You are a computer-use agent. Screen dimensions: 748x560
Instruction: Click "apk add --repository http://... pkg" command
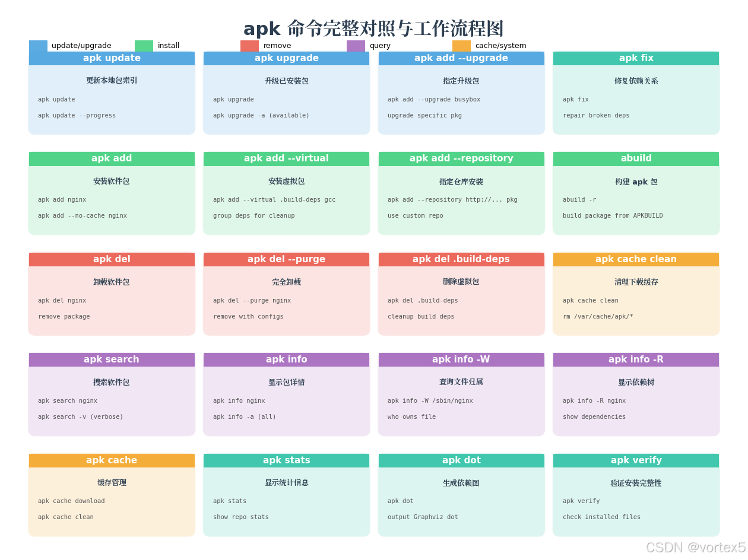(452, 200)
